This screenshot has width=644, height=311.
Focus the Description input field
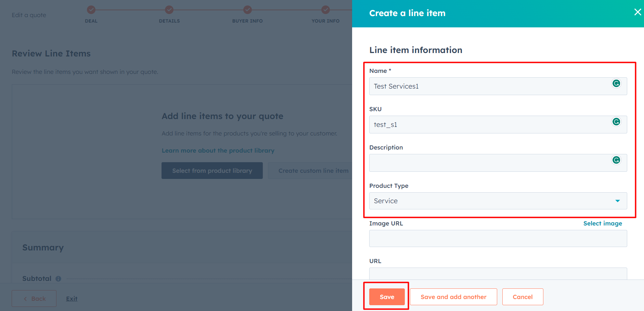click(x=498, y=163)
